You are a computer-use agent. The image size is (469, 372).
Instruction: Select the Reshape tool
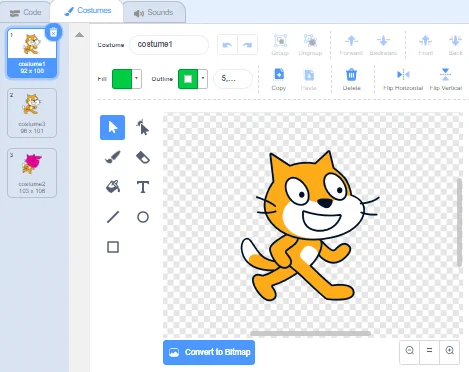click(x=143, y=127)
